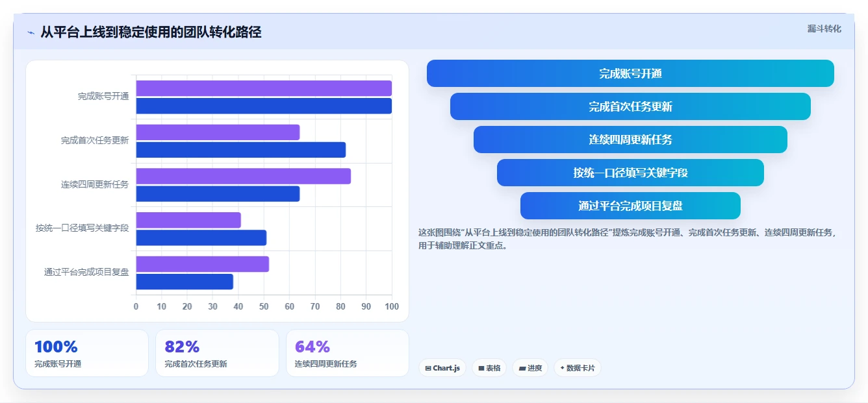Click the chart axis label 完成首次任务更新
Image resolution: width=868 pixels, height=403 pixels.
click(95, 140)
